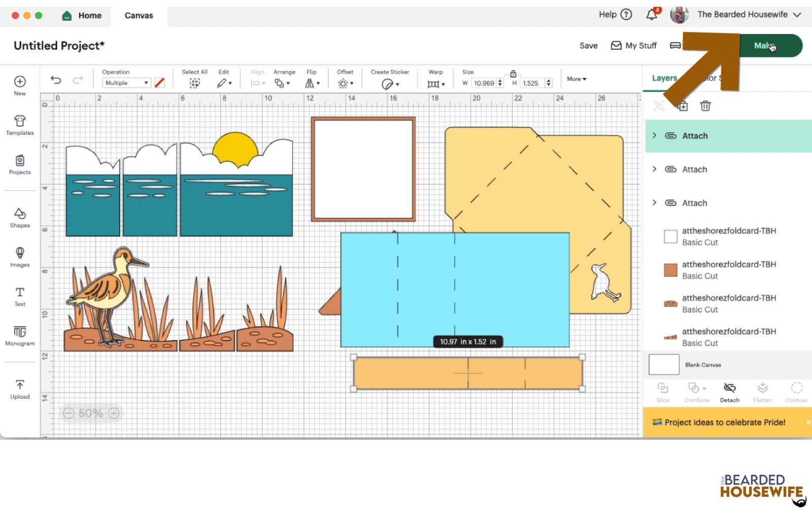Click the green Make button
The image size is (812, 516).
coord(771,46)
